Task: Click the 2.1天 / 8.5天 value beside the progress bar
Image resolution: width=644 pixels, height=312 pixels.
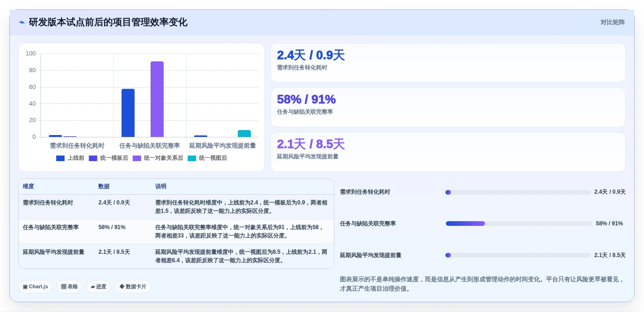Action: pyautogui.click(x=610, y=255)
